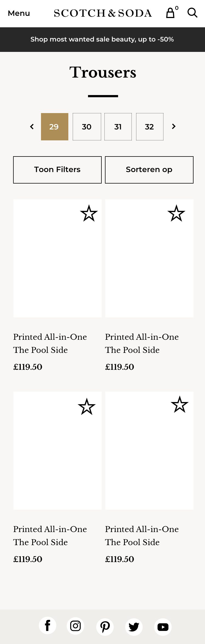Select size 32 tab
Image resolution: width=205 pixels, height=644 pixels.
point(150,127)
